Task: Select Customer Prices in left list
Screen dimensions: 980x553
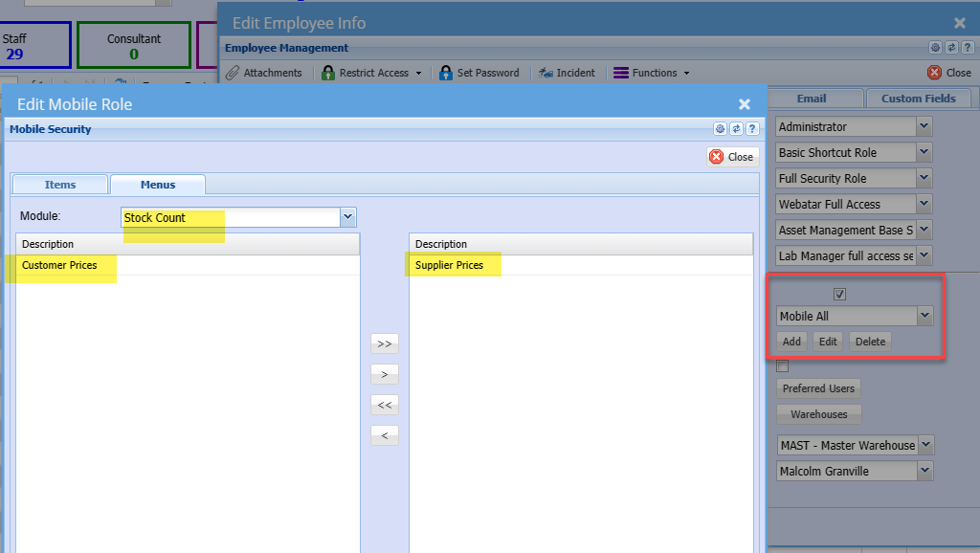Action: pos(188,265)
